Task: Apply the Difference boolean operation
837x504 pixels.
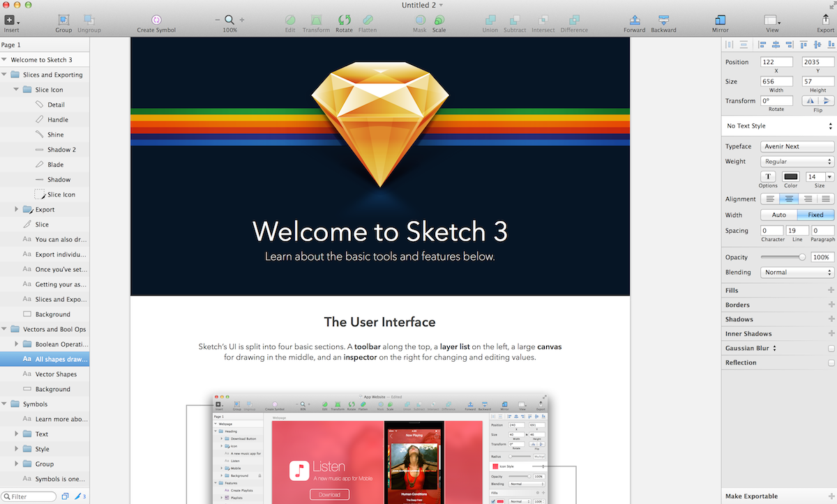Action: (x=574, y=20)
